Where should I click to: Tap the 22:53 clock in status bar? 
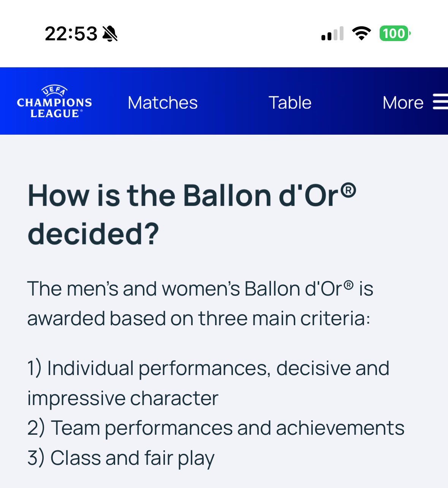[71, 33]
